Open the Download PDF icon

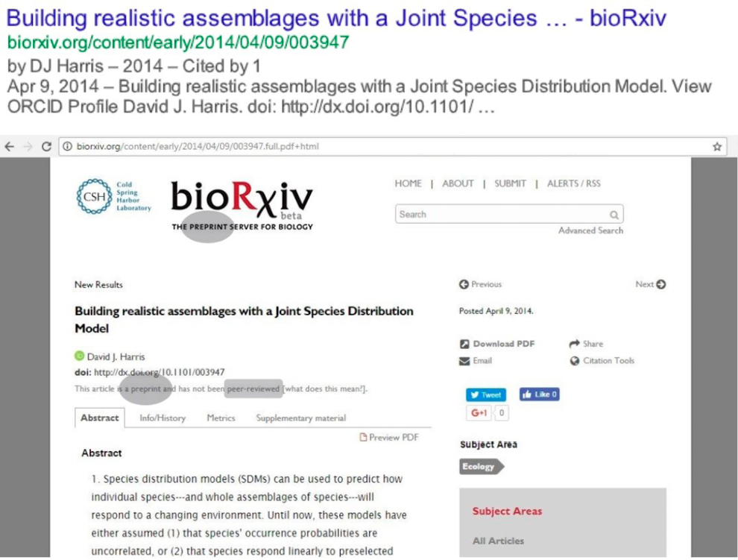point(466,344)
